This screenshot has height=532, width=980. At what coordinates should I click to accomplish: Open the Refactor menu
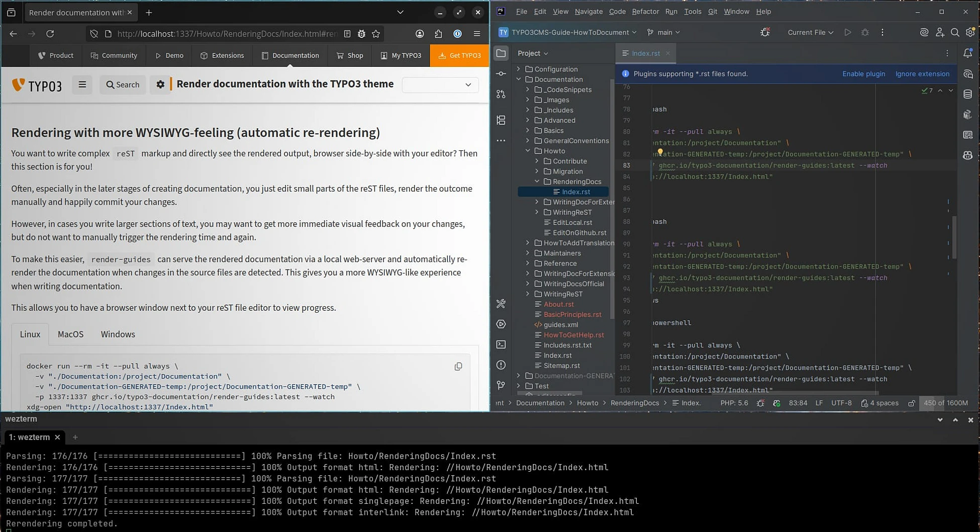click(x=645, y=12)
